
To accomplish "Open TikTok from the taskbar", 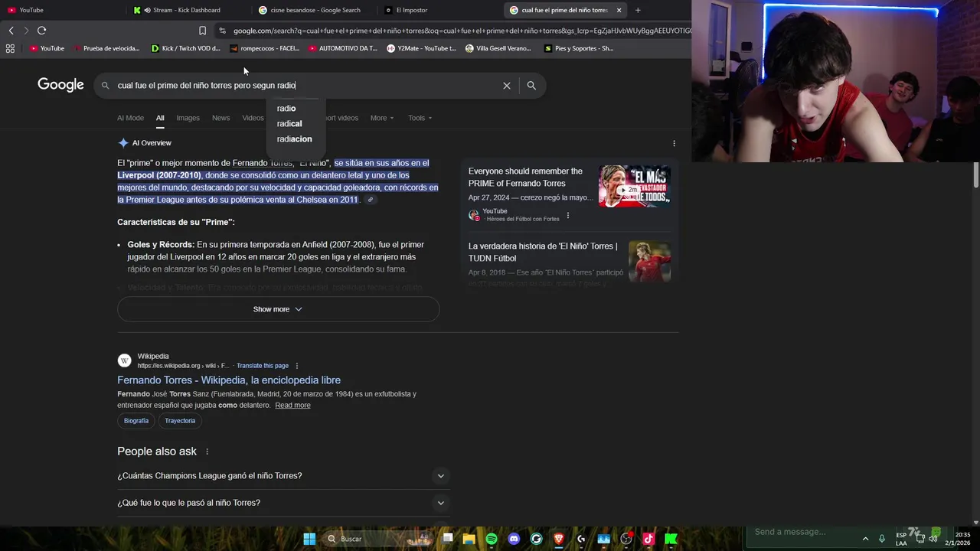I will pyautogui.click(x=648, y=539).
